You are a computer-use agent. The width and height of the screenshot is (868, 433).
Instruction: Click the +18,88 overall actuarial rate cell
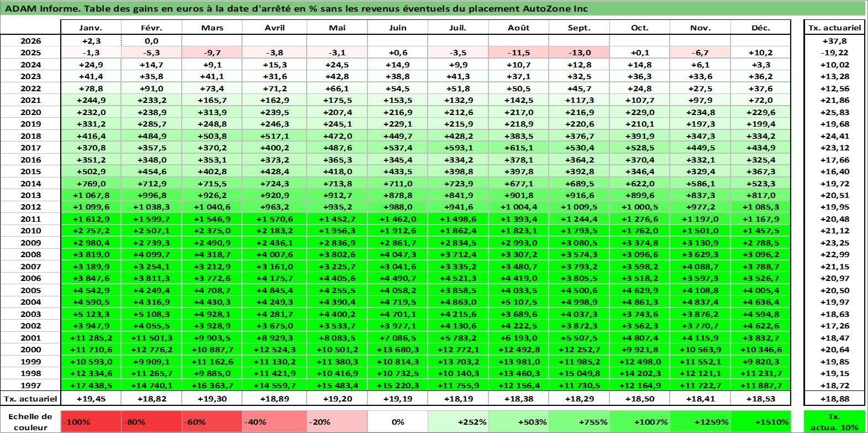(x=834, y=399)
